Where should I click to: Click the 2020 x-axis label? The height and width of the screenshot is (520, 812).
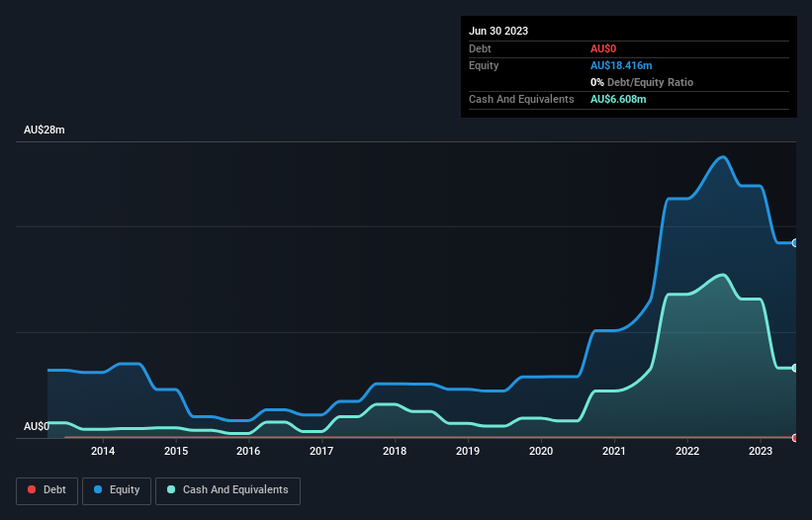click(541, 451)
